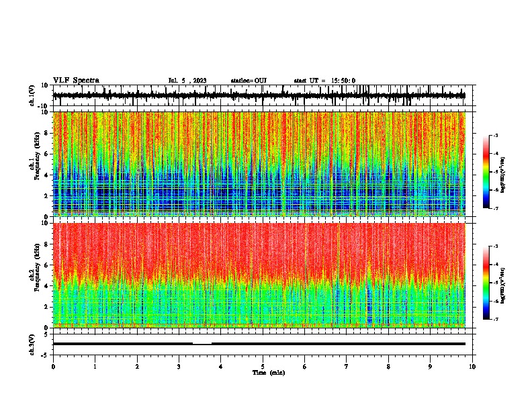Click the ch.2 spectrogram panel
This screenshot has width=532, height=411.
point(259,275)
